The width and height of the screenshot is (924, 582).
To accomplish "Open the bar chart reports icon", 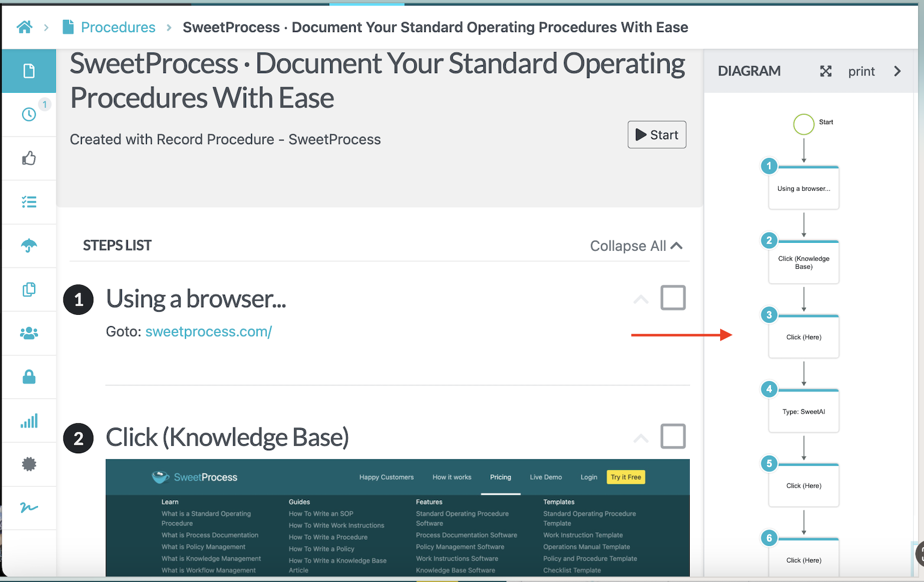I will tap(29, 421).
